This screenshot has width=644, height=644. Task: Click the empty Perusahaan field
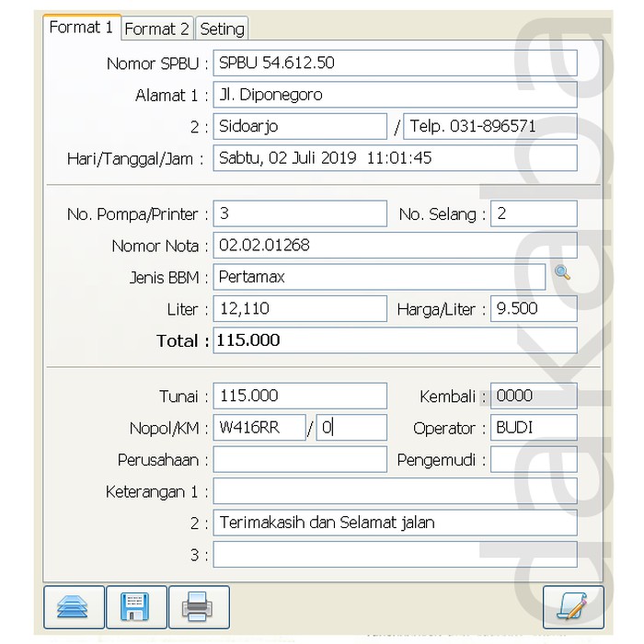[299, 459]
